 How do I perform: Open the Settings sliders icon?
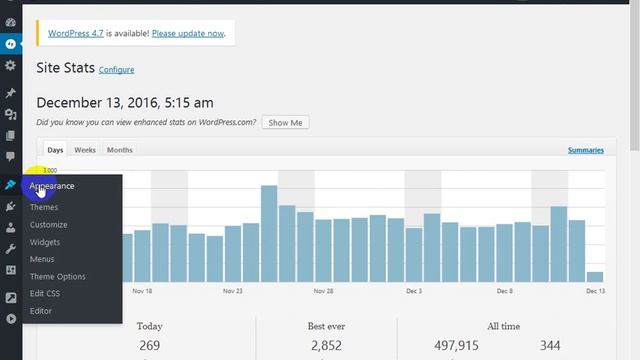[x=11, y=270]
